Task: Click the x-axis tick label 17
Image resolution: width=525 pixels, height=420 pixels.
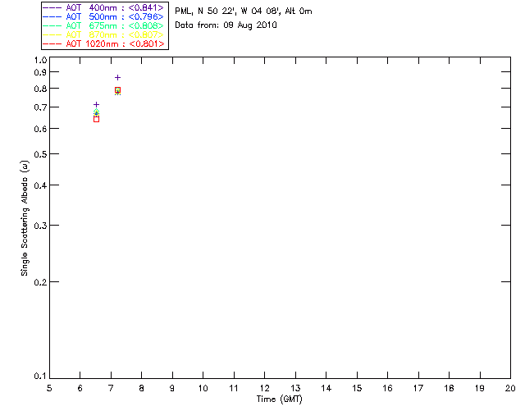Action: pos(418,388)
